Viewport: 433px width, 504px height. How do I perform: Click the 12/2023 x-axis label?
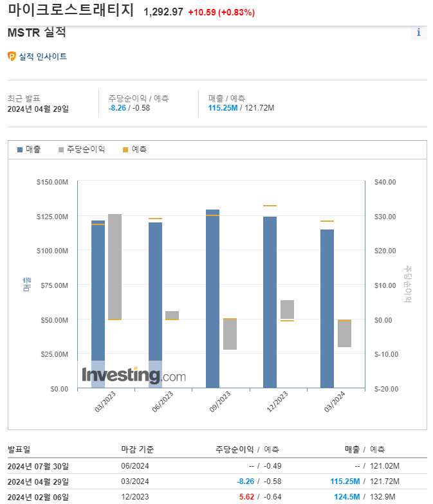pos(277,402)
